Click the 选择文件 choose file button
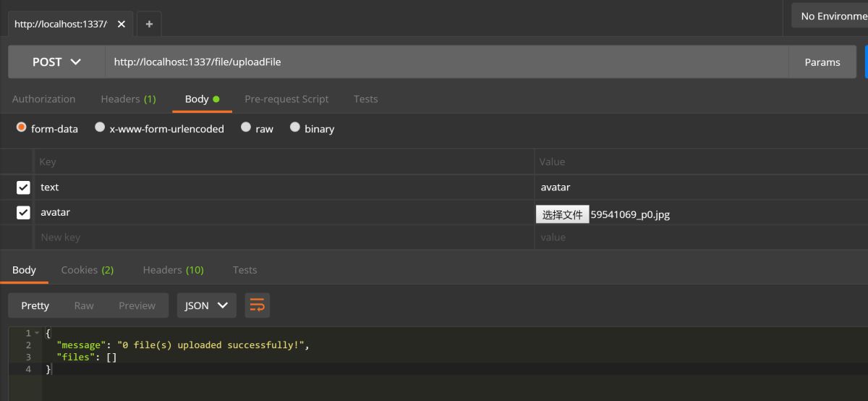Viewport: 868px width, 401px height. [563, 214]
